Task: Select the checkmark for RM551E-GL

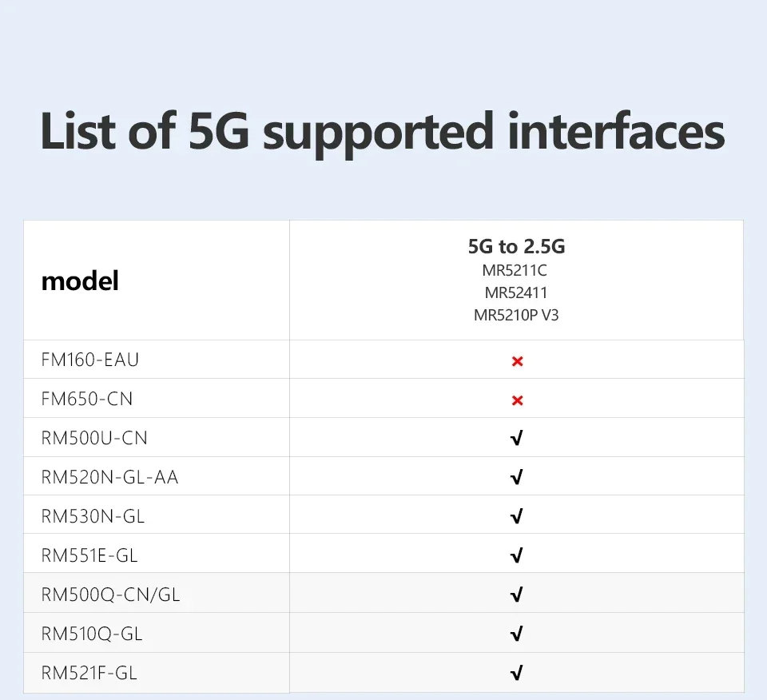Action: point(516,555)
